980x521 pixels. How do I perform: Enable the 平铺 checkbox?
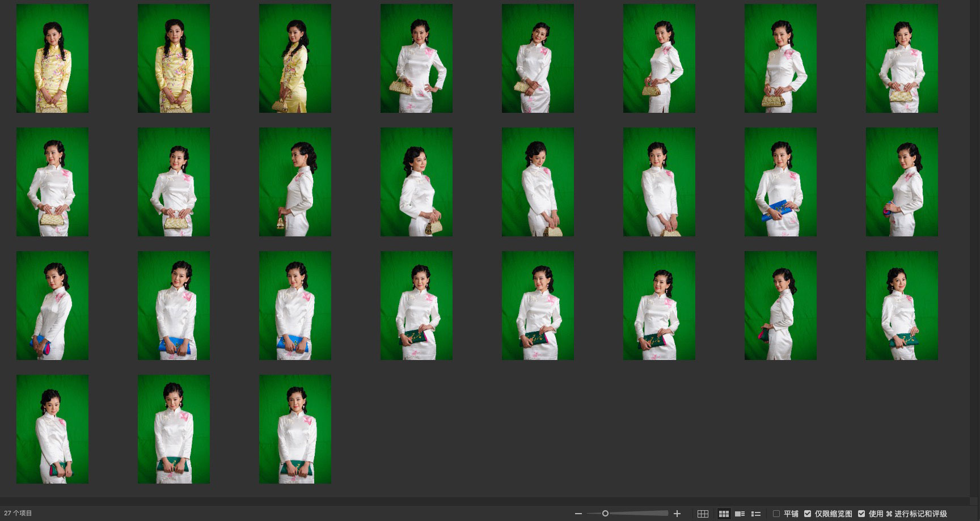(776, 514)
